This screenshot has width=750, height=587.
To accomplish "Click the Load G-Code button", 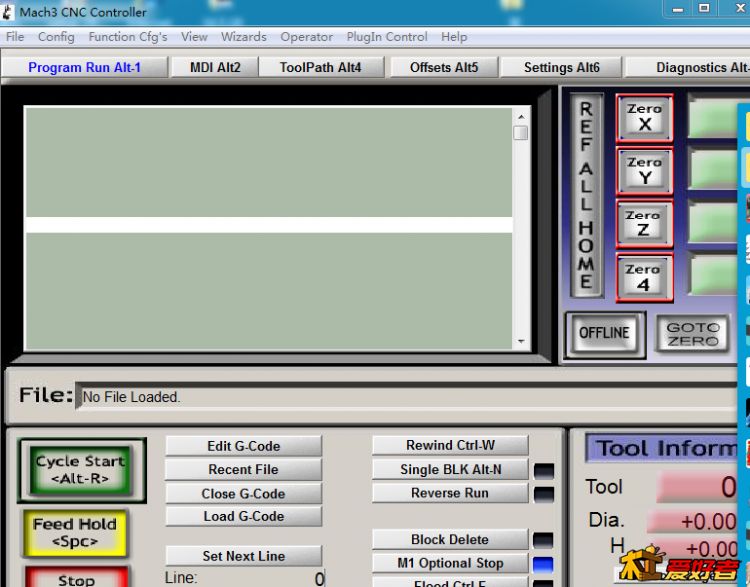I will tap(243, 517).
